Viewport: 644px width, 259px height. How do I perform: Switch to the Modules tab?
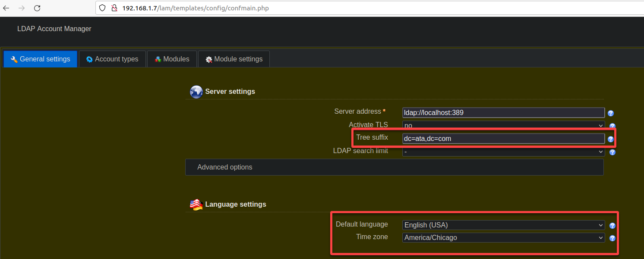(x=172, y=59)
